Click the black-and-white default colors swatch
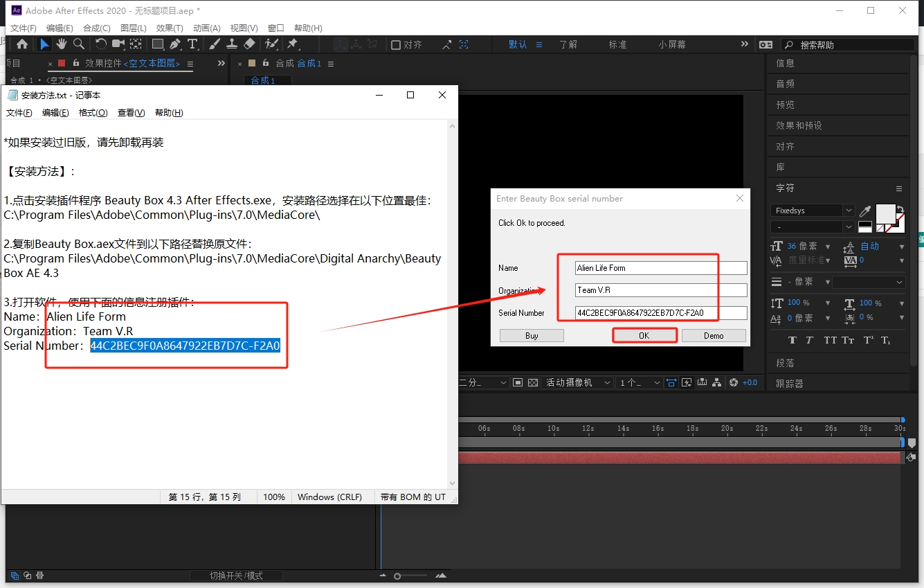 pos(865,226)
